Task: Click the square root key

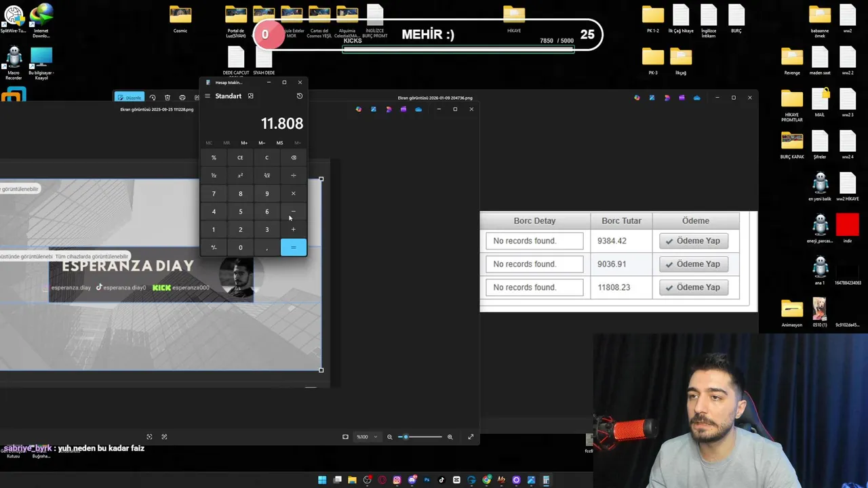Action: click(x=267, y=176)
